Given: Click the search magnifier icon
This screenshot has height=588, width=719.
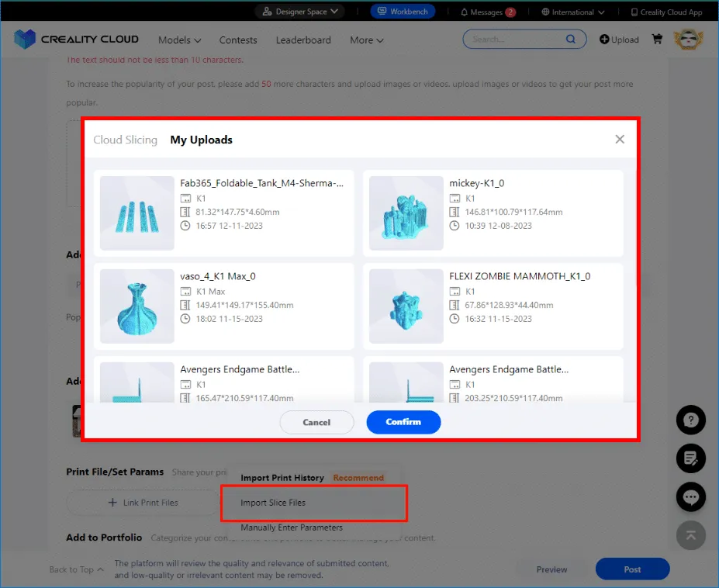Looking at the screenshot, I should point(571,40).
